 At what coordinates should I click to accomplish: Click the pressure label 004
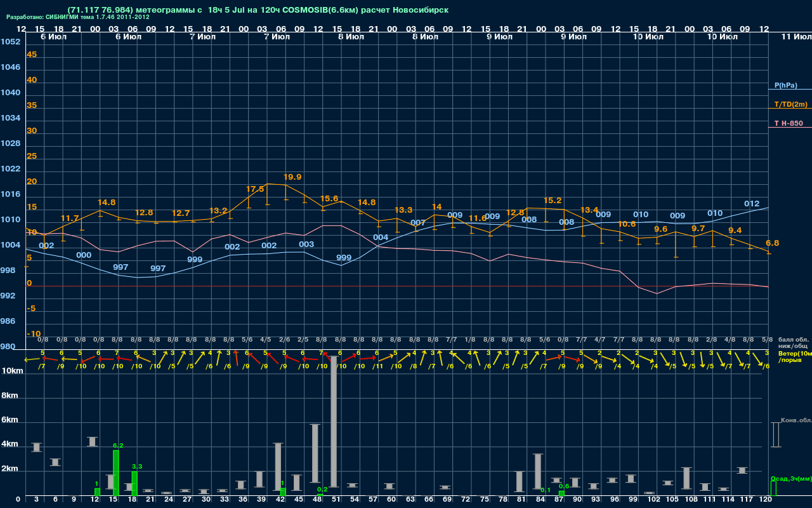coord(381,237)
